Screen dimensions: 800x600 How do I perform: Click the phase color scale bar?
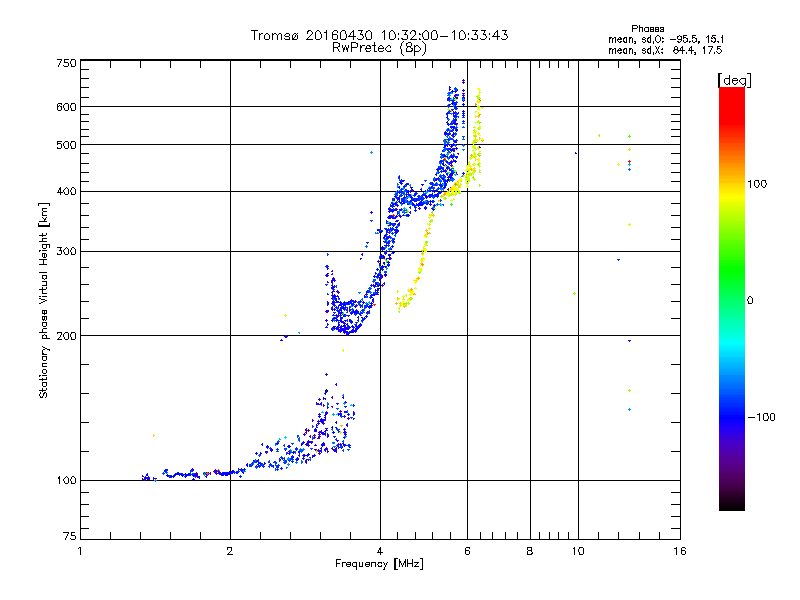[732, 298]
